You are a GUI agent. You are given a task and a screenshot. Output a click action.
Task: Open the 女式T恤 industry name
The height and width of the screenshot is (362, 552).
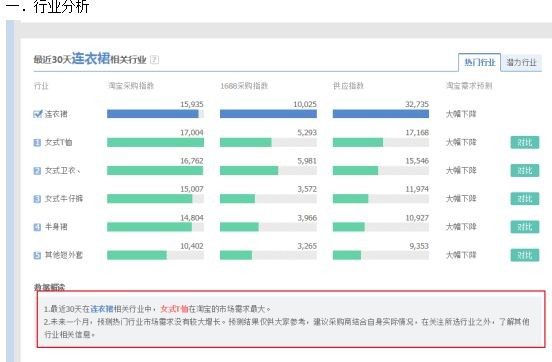coord(58,142)
